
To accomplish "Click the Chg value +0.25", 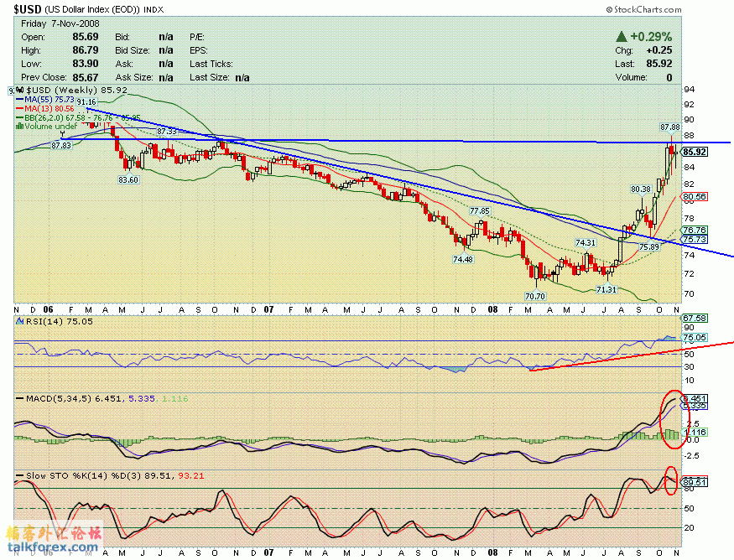I will (x=659, y=50).
